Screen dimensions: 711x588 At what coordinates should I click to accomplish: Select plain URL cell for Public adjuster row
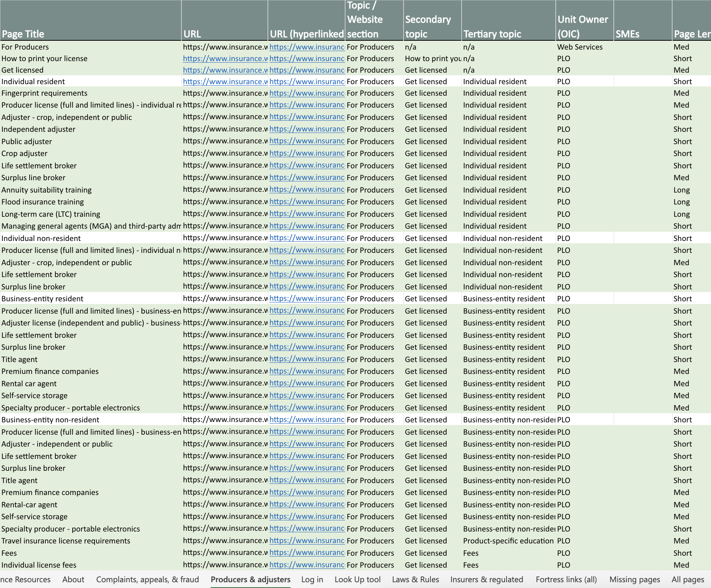(224, 141)
